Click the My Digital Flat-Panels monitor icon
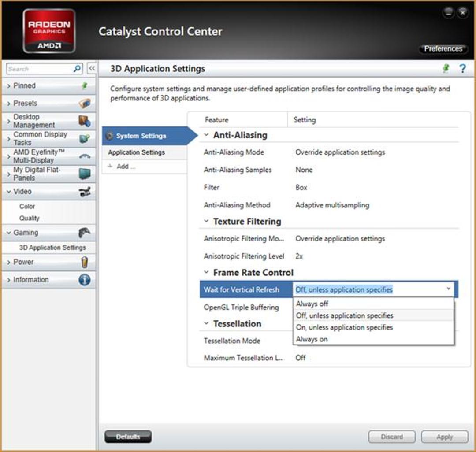The width and height of the screenshot is (476, 452). [x=85, y=174]
